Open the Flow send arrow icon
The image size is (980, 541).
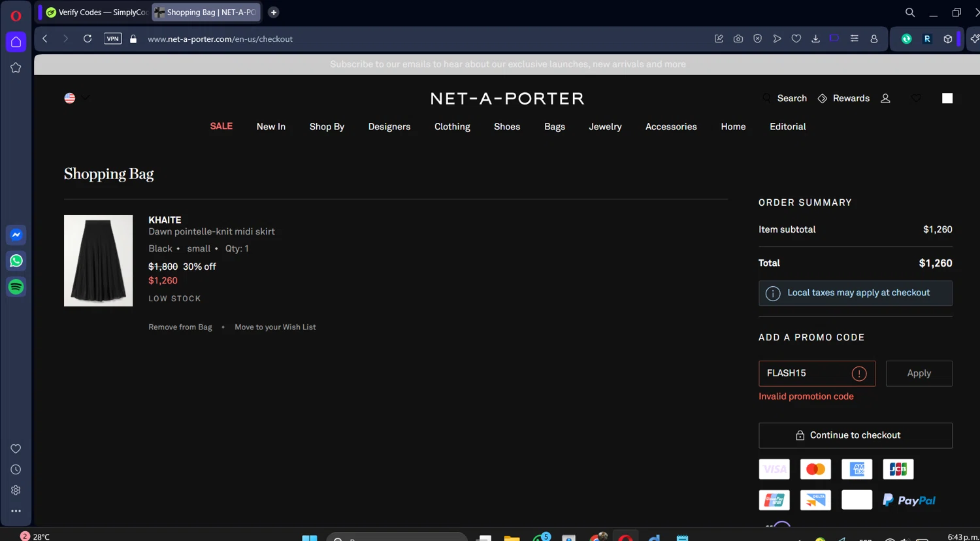(777, 39)
